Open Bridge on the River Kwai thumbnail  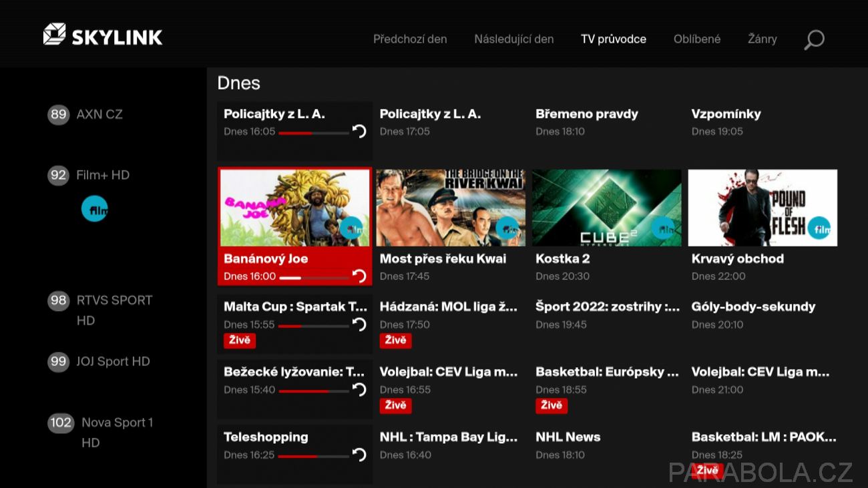point(451,208)
